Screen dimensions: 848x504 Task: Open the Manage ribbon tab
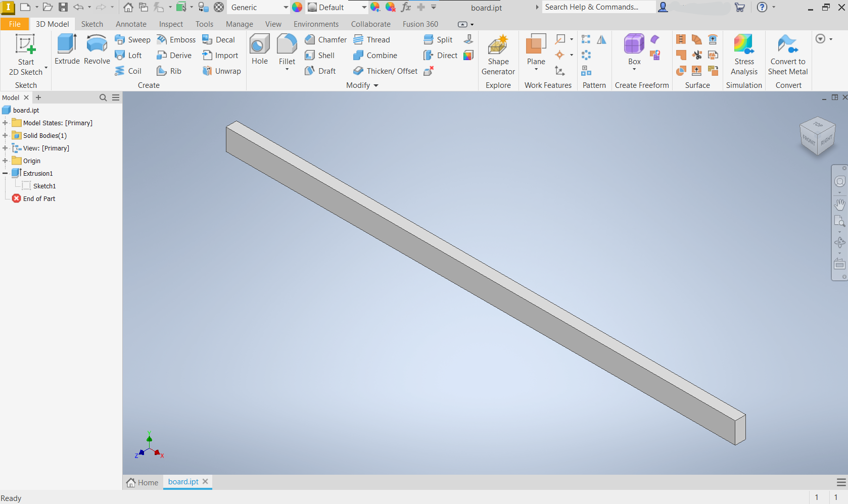pyautogui.click(x=240, y=24)
